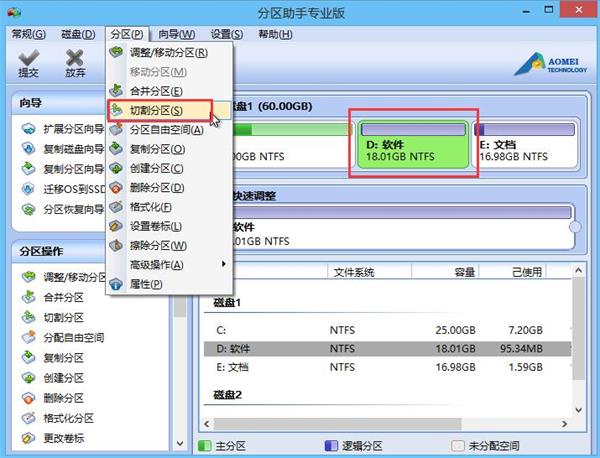This screenshot has height=458, width=600.
Task: Select the E: 文档 row in table
Action: tap(387, 367)
